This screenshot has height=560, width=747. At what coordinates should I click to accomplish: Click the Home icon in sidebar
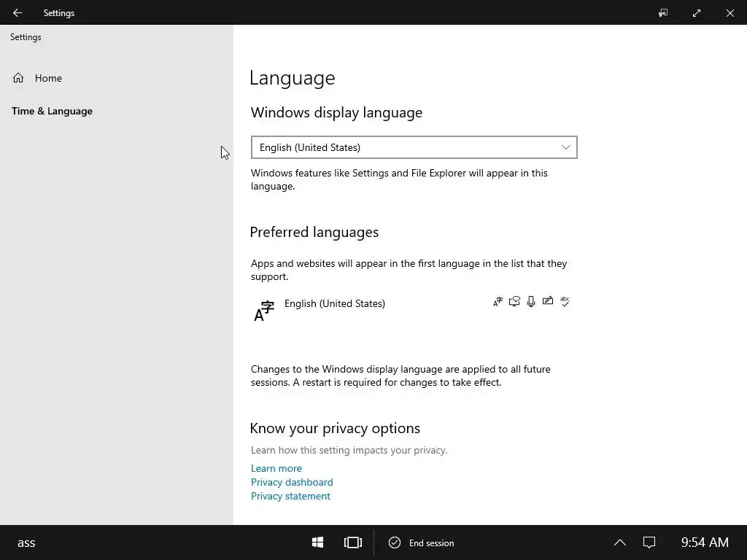(x=18, y=77)
